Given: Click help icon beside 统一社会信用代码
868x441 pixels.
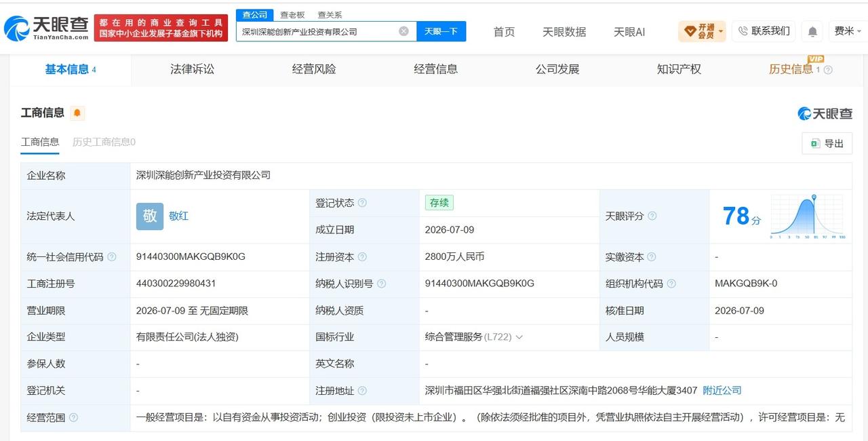Looking at the screenshot, I should pyautogui.click(x=112, y=257).
